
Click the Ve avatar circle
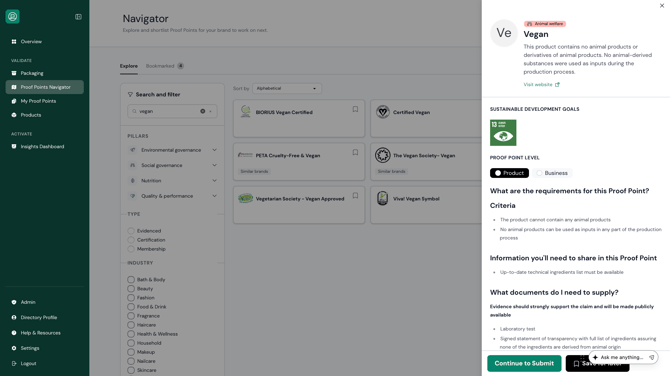point(504,33)
